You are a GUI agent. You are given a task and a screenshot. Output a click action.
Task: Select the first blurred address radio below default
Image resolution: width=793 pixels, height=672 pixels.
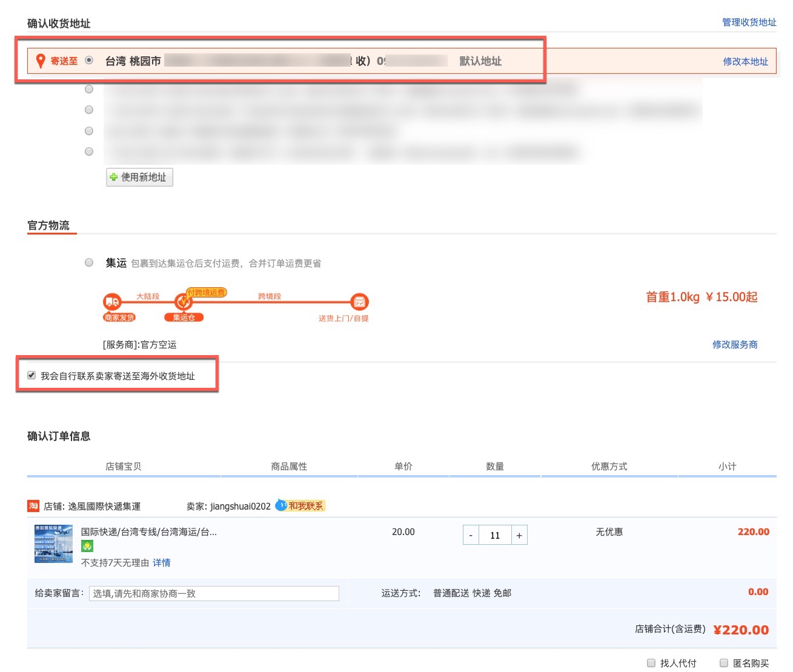(x=89, y=89)
